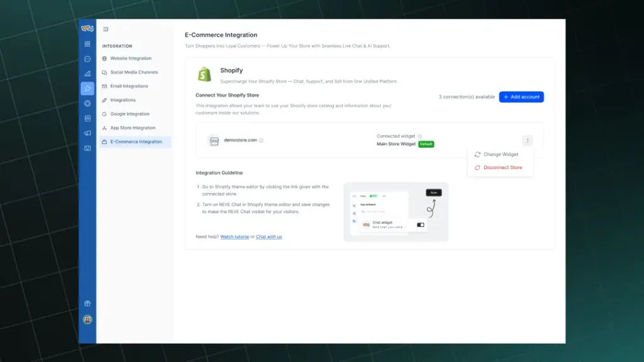Click the settings gear icon in sidebar
The image size is (644, 362).
coord(87,103)
